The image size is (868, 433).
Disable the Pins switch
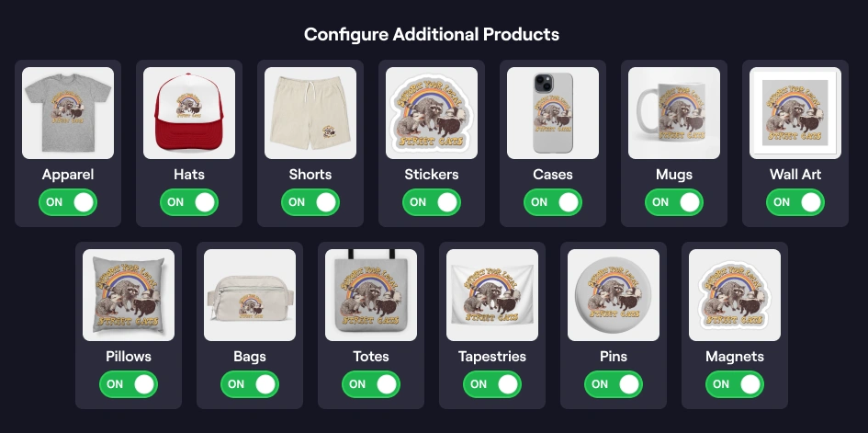coord(614,384)
